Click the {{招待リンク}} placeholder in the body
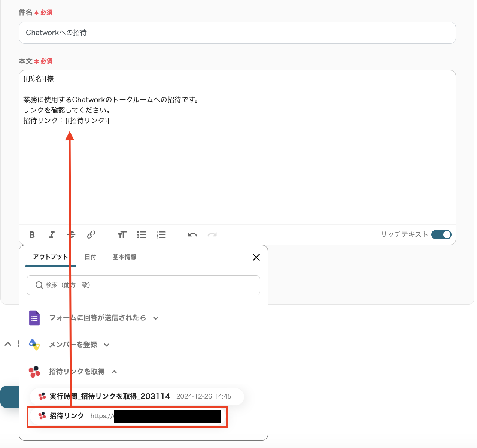Image resolution: width=477 pixels, height=448 pixels. (x=87, y=121)
